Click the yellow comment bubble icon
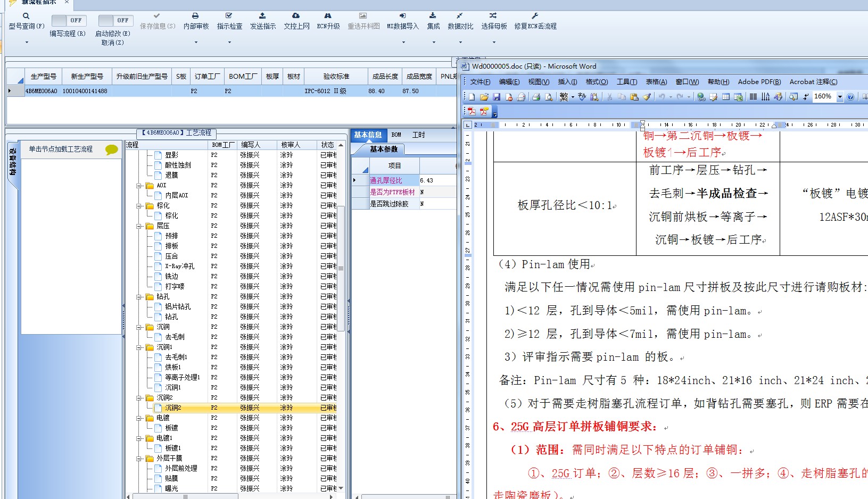 click(111, 149)
